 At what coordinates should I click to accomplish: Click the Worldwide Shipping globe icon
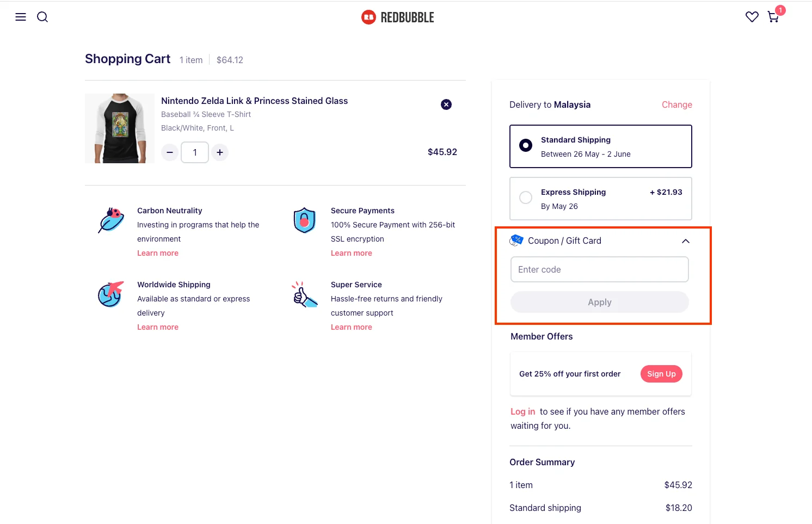coord(111,294)
